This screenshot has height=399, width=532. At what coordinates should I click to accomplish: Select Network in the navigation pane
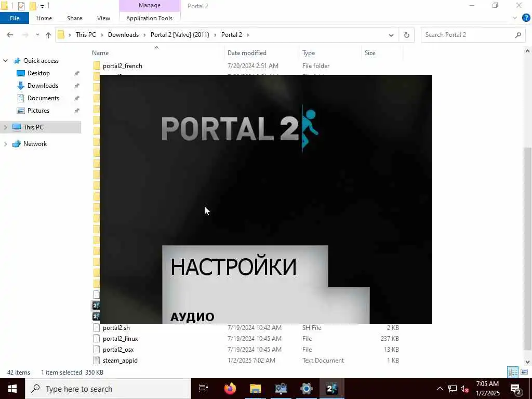point(35,144)
